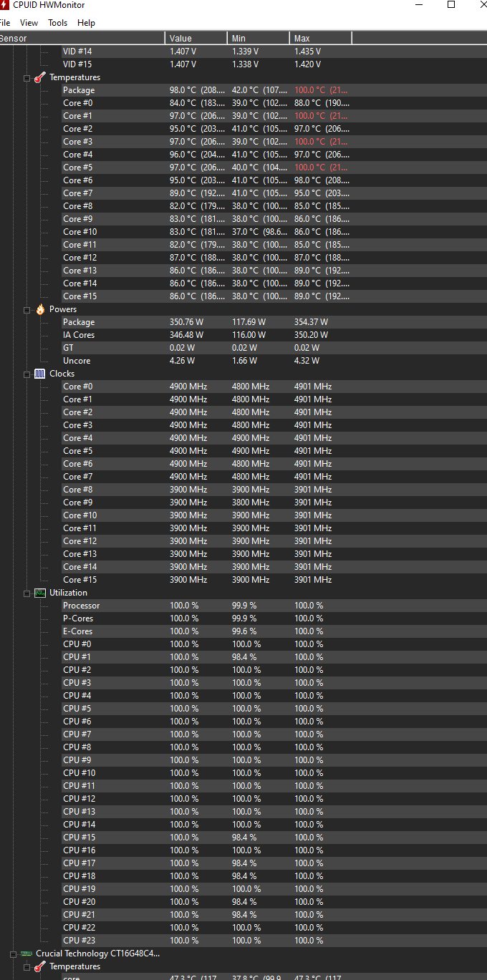Click the flame icon beside Powers

coord(40,309)
